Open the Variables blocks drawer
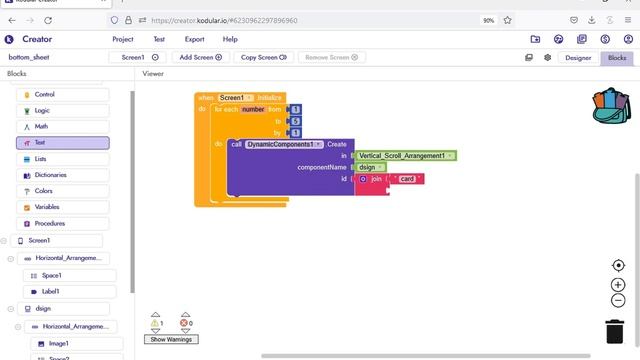 tap(62, 207)
